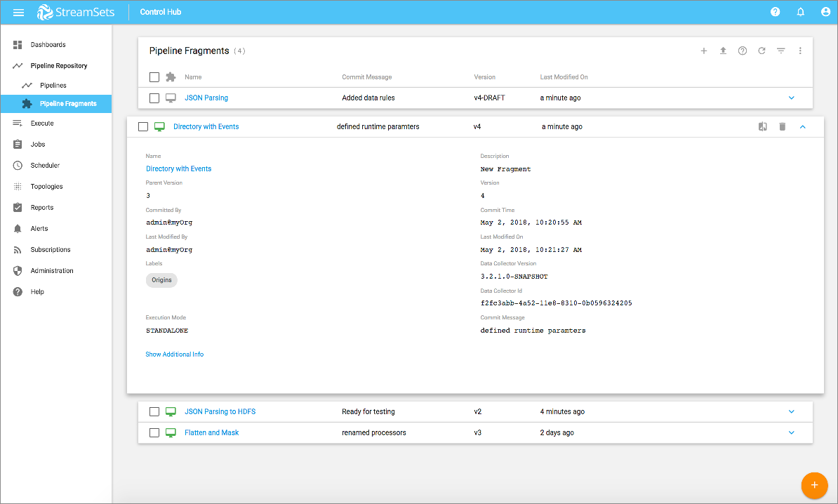This screenshot has height=504, width=838.
Task: Open the filter icon in fragments toolbar
Action: point(780,51)
